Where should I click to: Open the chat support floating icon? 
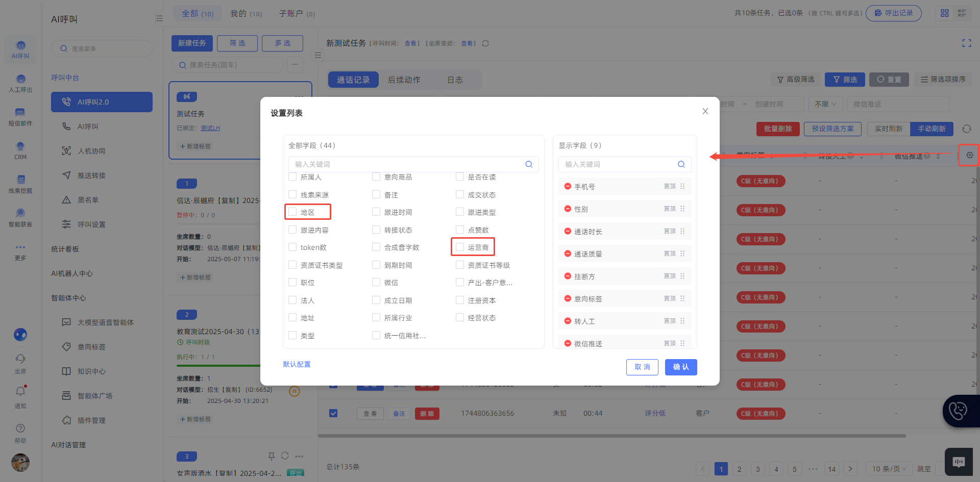pos(959,462)
